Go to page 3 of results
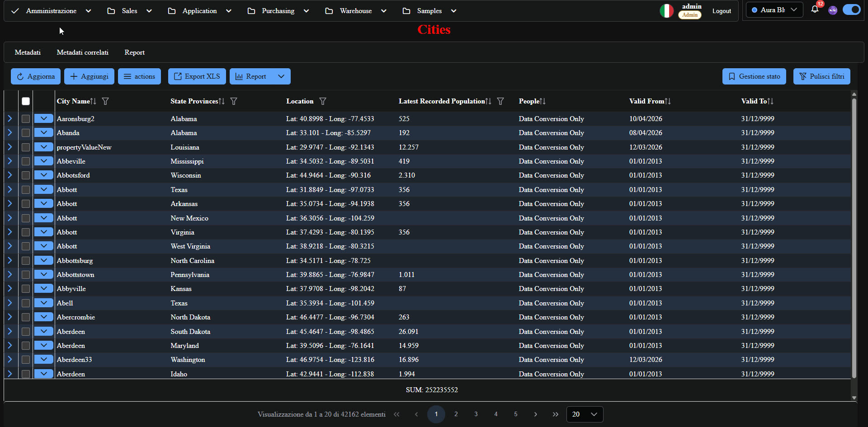Screen dimensions: 868x427 476,414
